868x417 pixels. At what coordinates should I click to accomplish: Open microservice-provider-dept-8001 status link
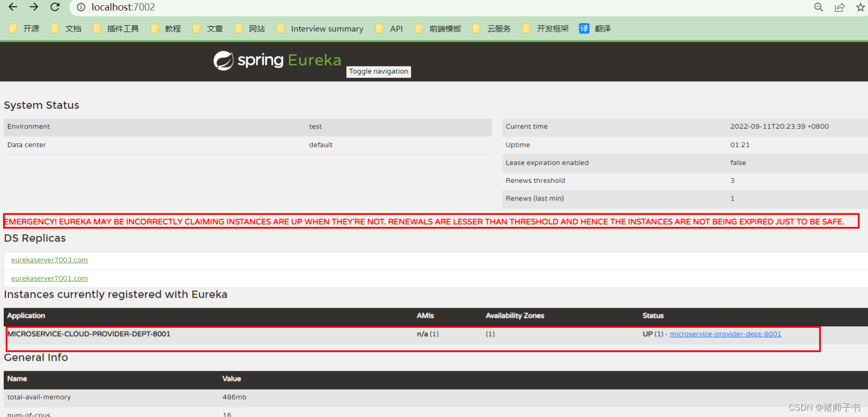pos(725,334)
